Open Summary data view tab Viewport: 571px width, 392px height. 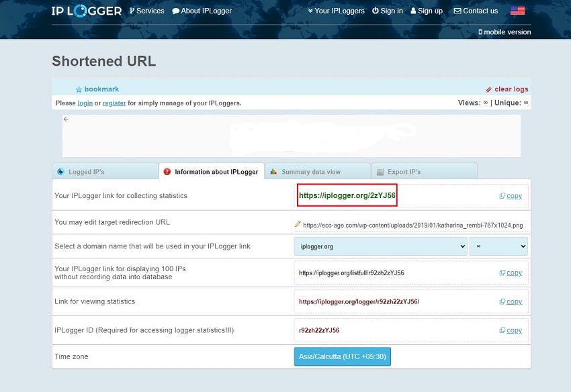click(318, 171)
